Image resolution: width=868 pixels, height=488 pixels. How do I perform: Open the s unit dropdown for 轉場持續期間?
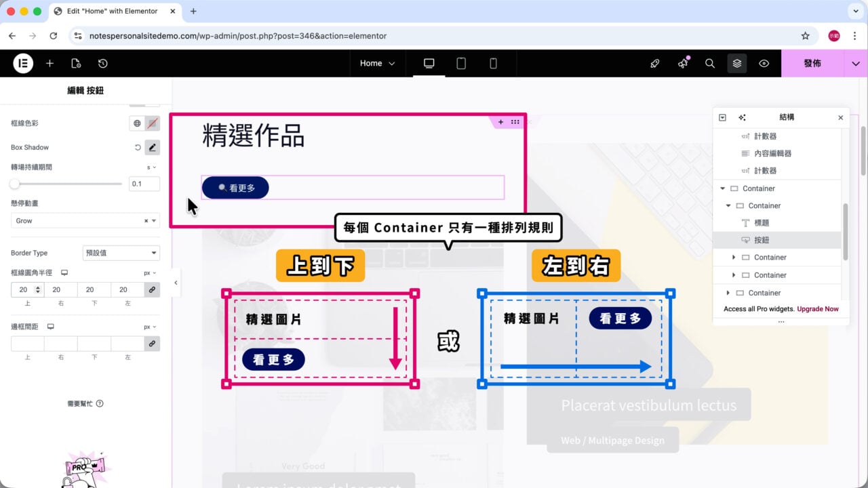pyautogui.click(x=152, y=167)
